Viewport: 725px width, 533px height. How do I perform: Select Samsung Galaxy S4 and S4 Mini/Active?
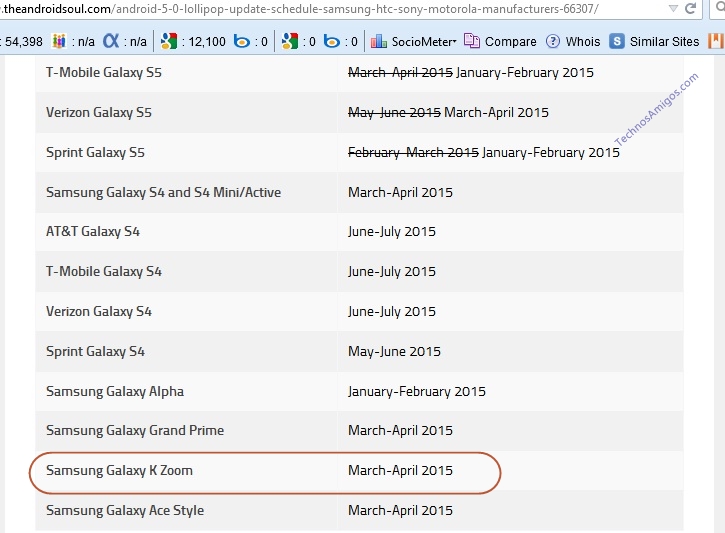coord(186,192)
